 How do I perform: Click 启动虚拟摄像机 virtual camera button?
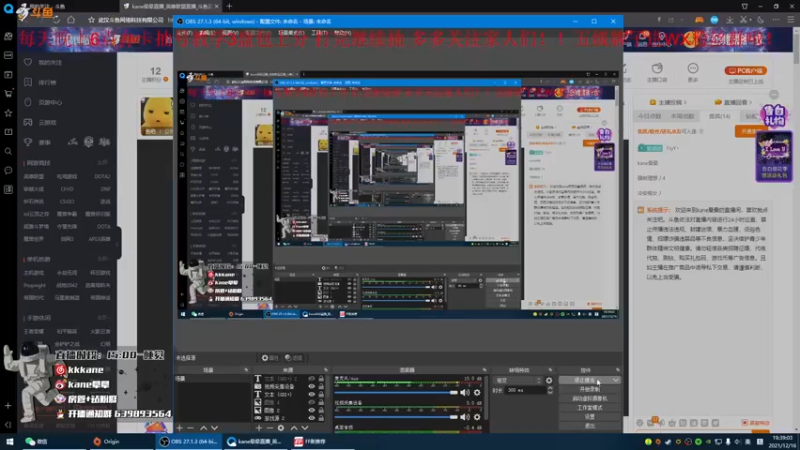(x=590, y=398)
